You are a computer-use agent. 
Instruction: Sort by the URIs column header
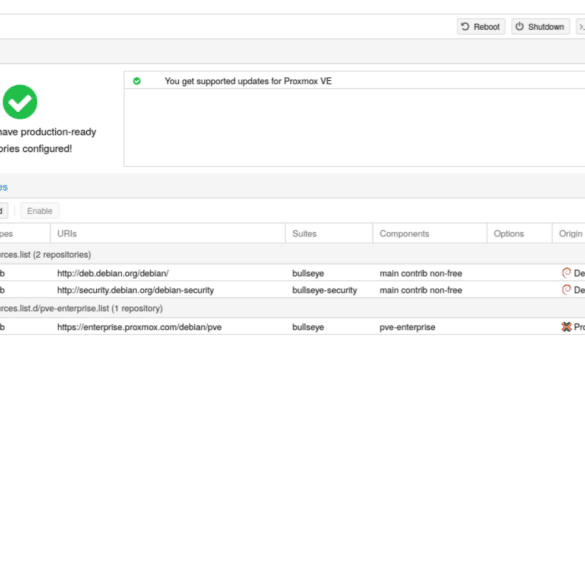pos(168,234)
